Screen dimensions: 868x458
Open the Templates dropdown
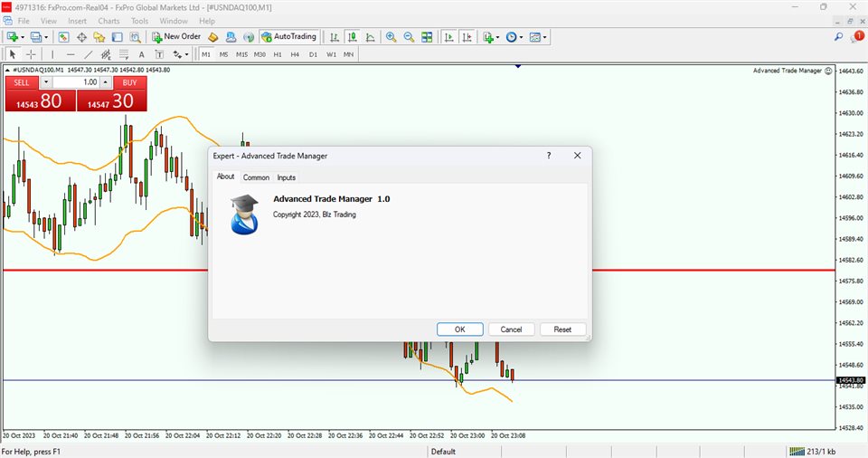(x=537, y=37)
